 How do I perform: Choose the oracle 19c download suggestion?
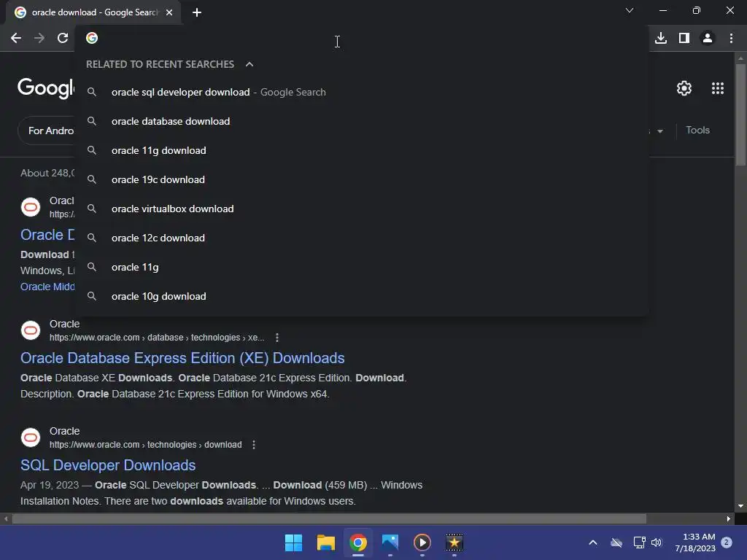362,179
